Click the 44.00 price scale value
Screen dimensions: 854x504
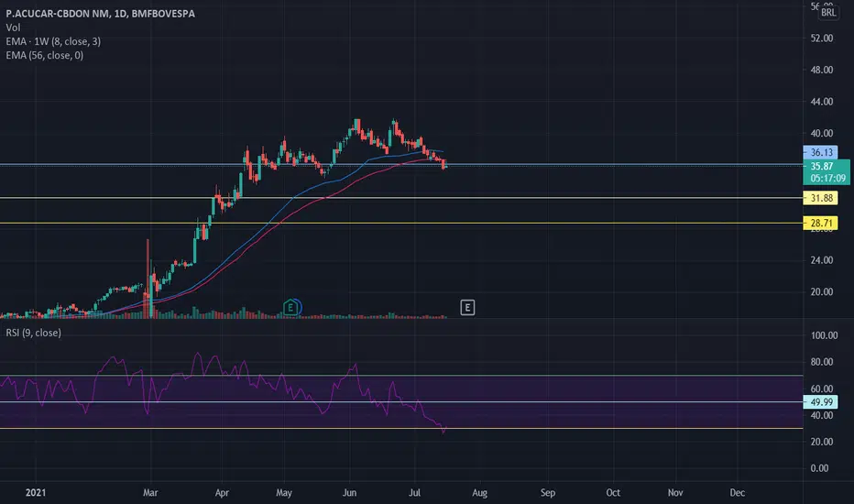[x=822, y=102]
